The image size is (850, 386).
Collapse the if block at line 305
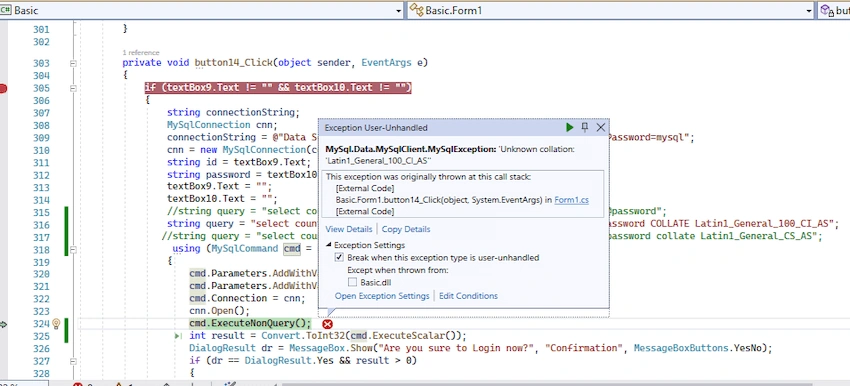click(73, 88)
